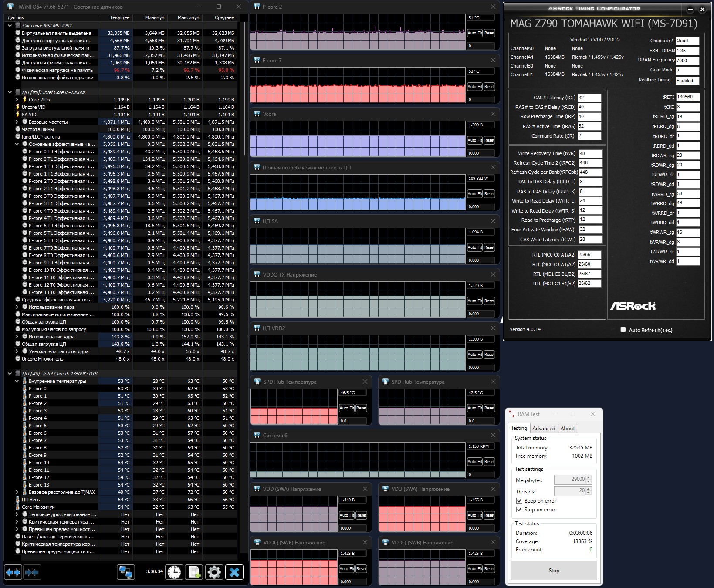Open the remote network monitoring icon in HWiNFO

click(x=126, y=572)
